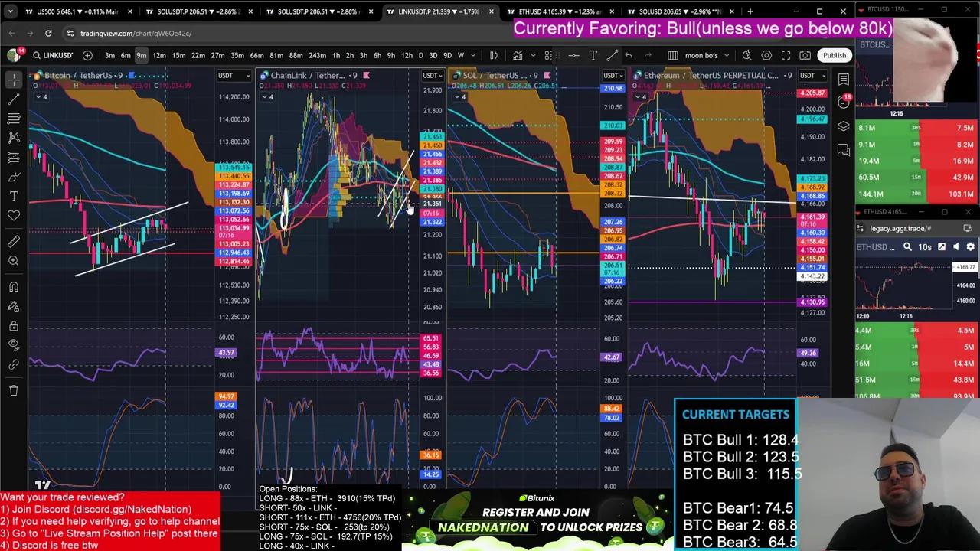This screenshot has height=551, width=980.
Task: Click the trend line tool in top toolbar
Action: tap(612, 55)
